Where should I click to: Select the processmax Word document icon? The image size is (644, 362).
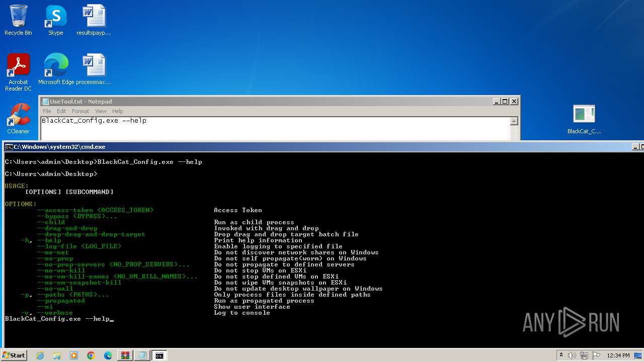click(x=94, y=69)
